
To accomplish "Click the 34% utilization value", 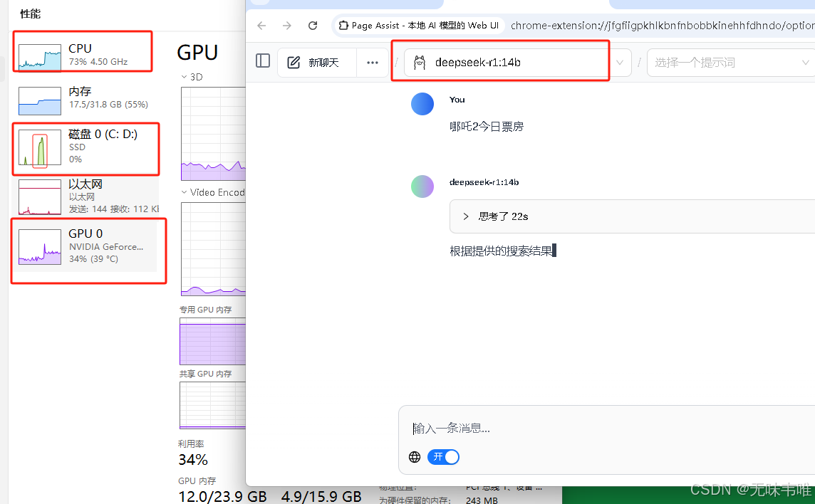I will click(193, 460).
